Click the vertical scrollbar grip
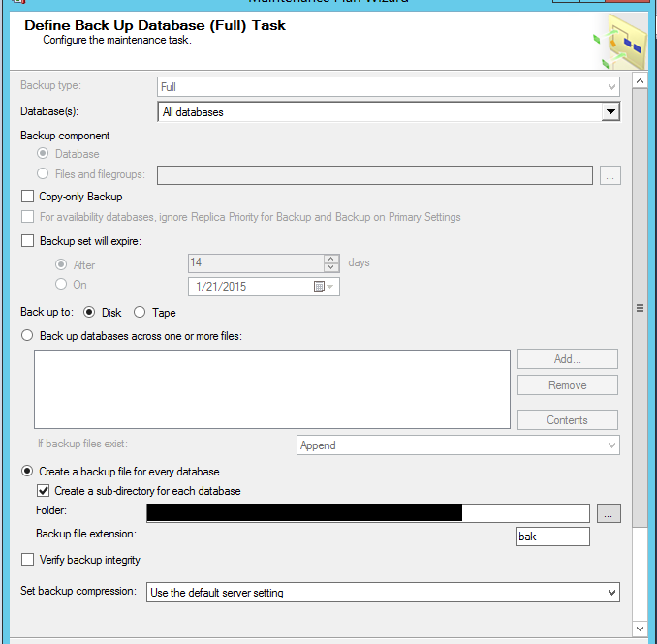The image size is (657, 644). pyautogui.click(x=640, y=308)
